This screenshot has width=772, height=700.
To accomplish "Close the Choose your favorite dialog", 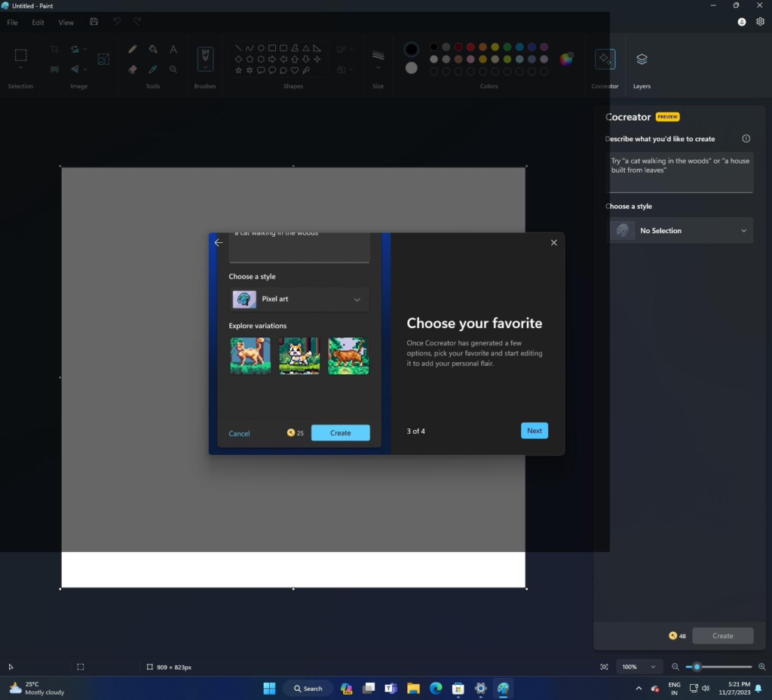I will [x=554, y=242].
